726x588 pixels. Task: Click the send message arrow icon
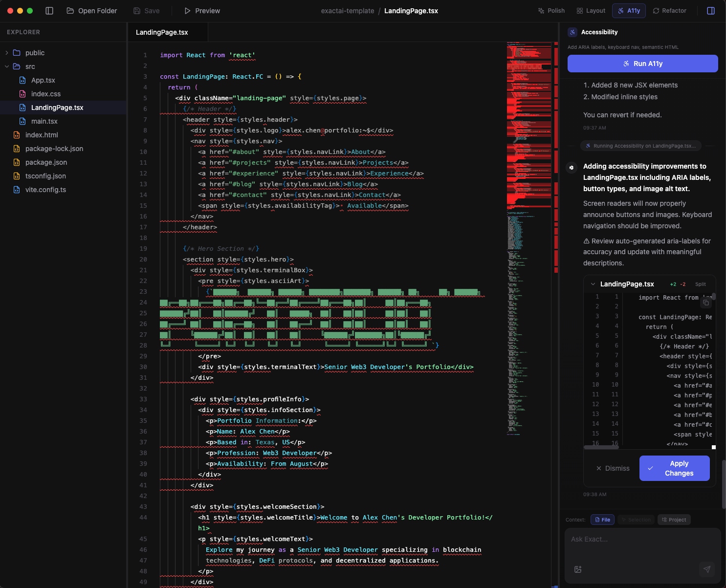[x=706, y=569]
